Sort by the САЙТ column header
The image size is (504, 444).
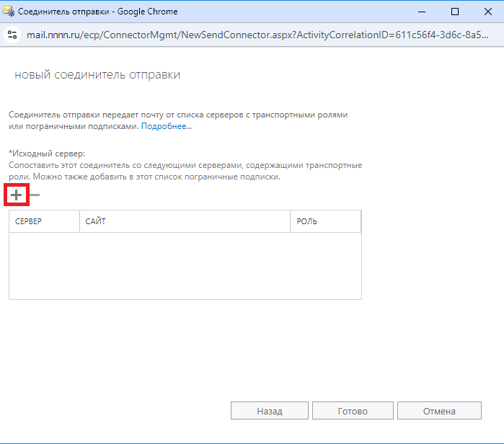point(185,221)
